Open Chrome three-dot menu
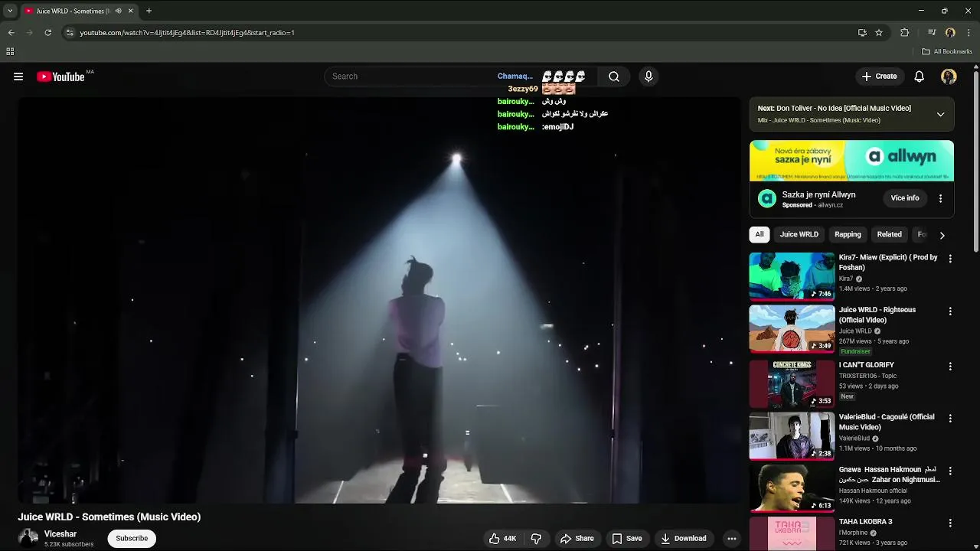 coord(969,33)
